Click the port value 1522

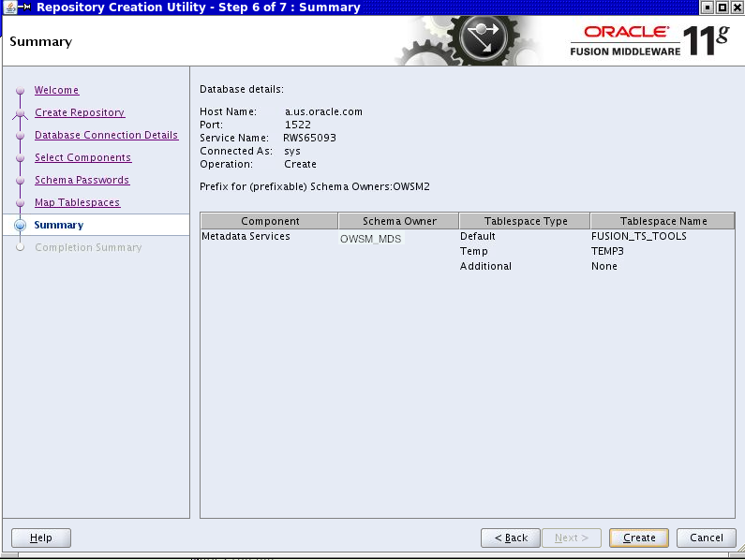[297, 125]
